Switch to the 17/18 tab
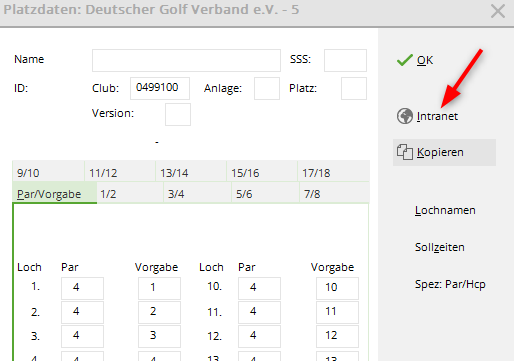Viewport: 514px width, 361px height. (334, 172)
